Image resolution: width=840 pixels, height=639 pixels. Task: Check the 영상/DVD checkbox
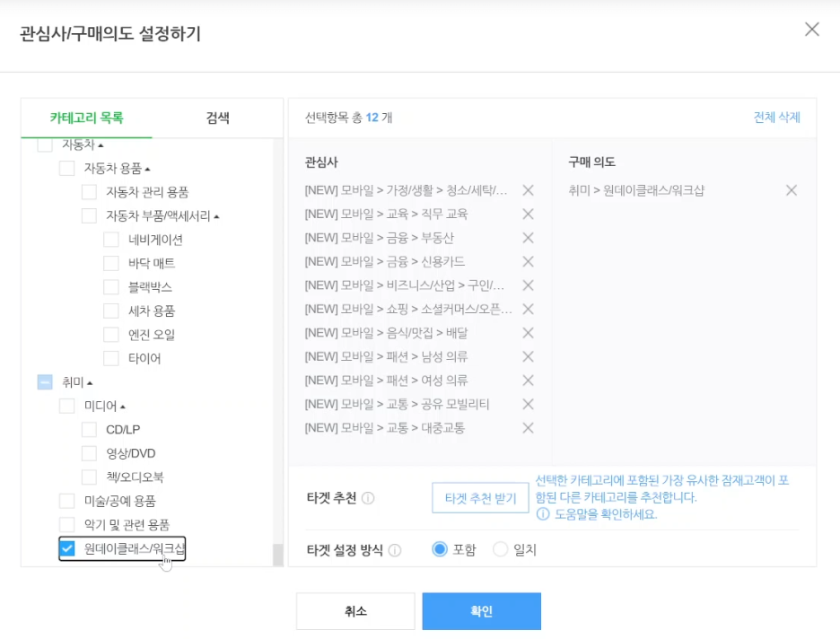[x=89, y=453]
